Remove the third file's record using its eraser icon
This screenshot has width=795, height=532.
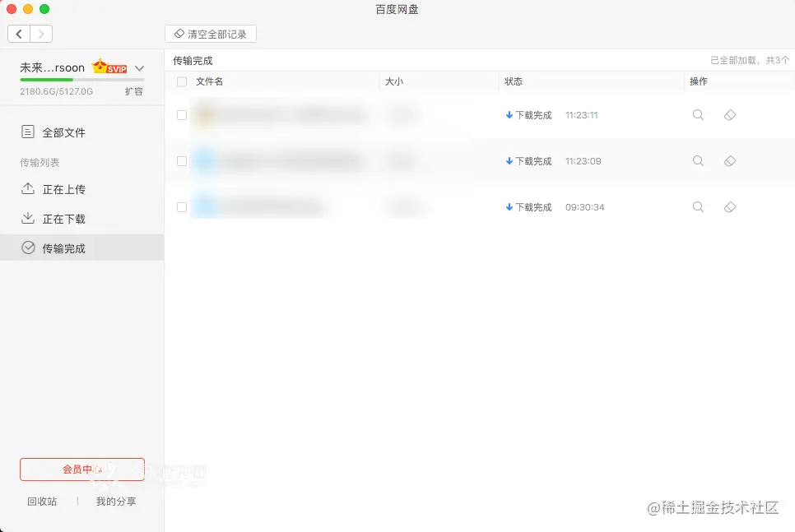click(729, 207)
